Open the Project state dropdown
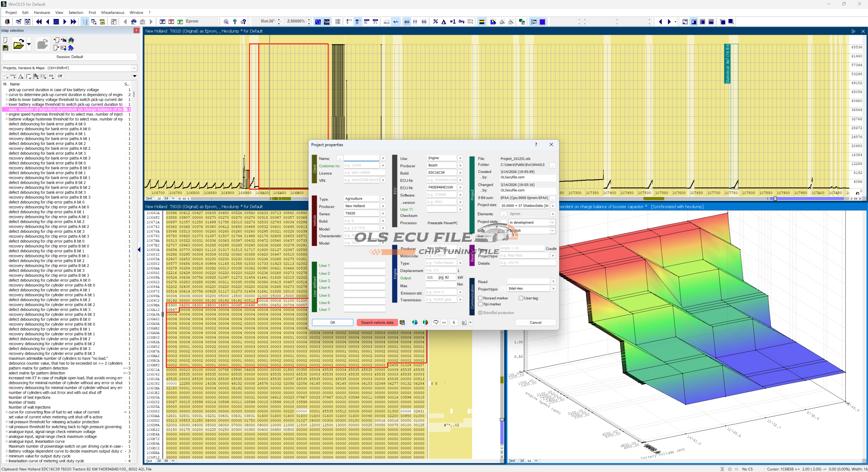 [552, 222]
